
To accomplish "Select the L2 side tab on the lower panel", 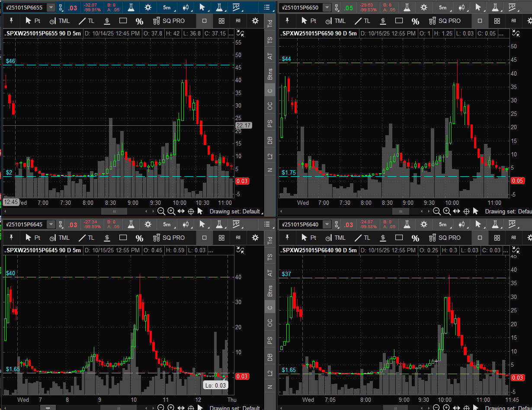I will tap(270, 372).
